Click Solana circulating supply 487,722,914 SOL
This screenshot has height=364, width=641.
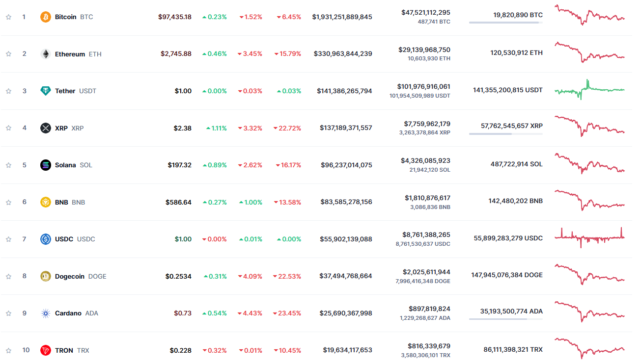[517, 164]
